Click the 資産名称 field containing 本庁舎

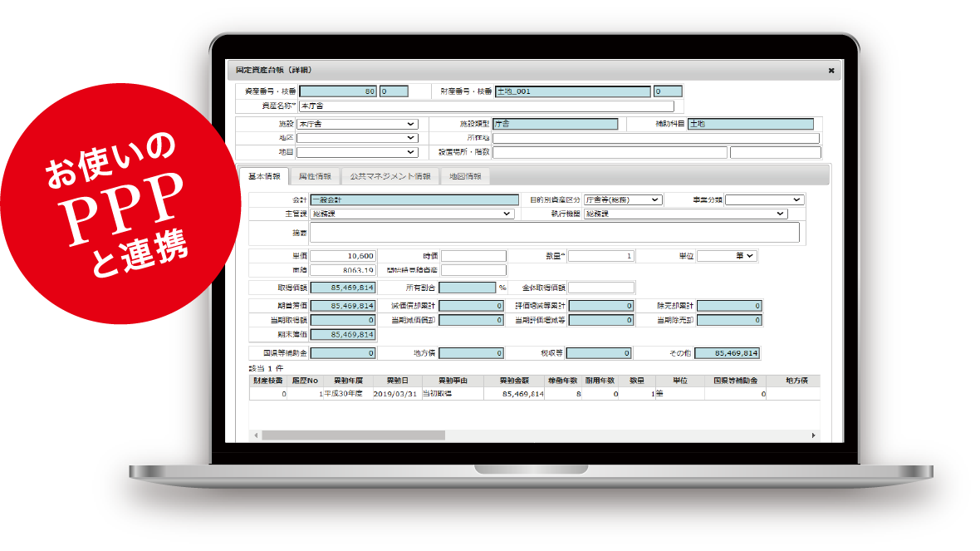tap(487, 106)
